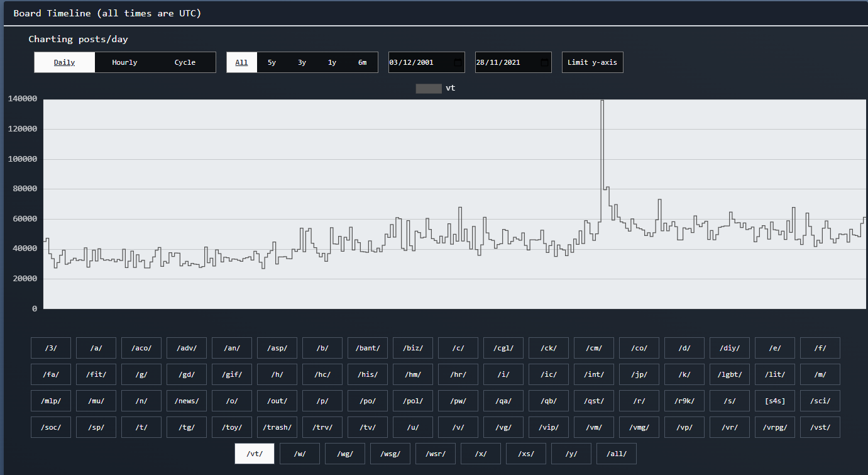
Task: Choose the /3/ board
Action: tap(51, 348)
